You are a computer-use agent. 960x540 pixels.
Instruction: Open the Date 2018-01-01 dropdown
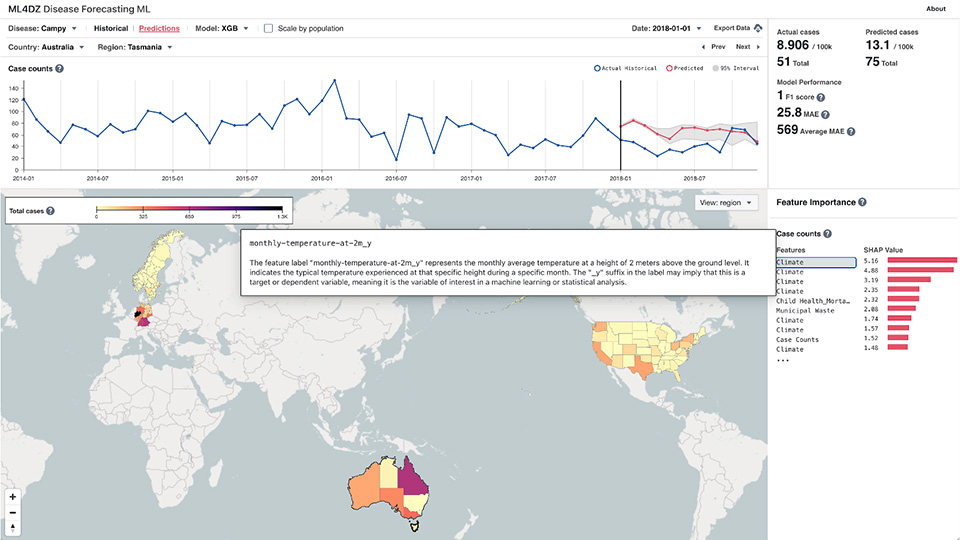tap(666, 29)
